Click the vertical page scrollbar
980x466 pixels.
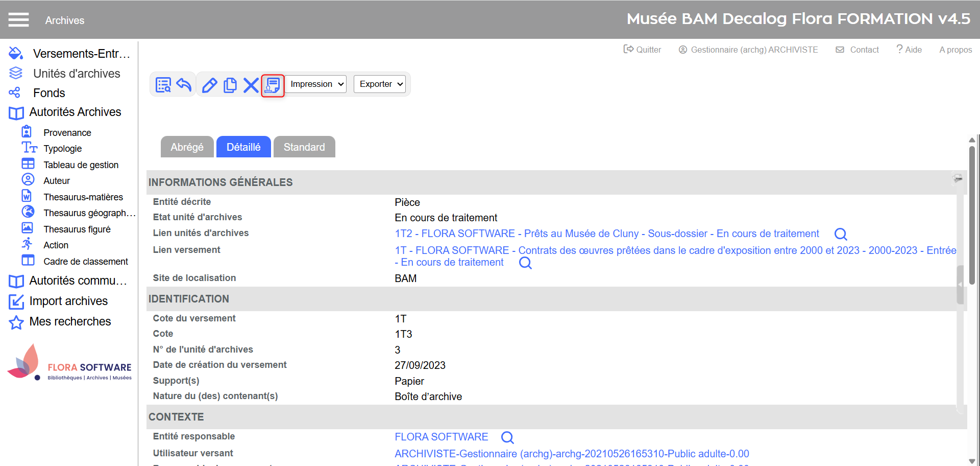pyautogui.click(x=971, y=215)
